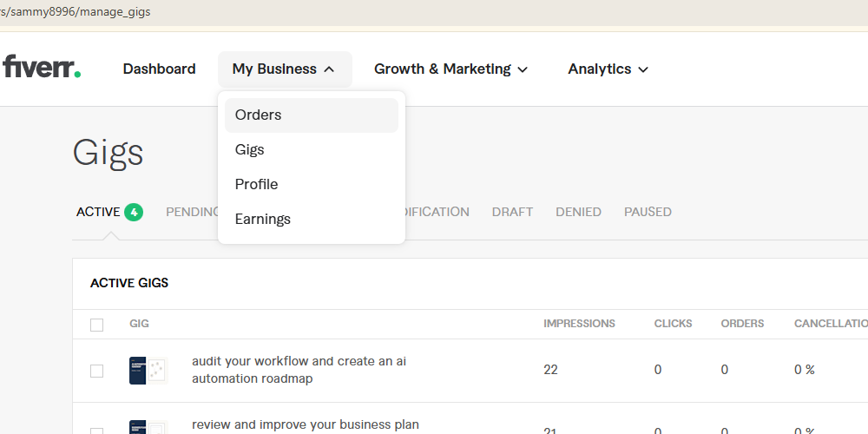Screen dimensions: 868x434
Task: Tick the select-all gigs checkbox in header
Action: [x=97, y=325]
